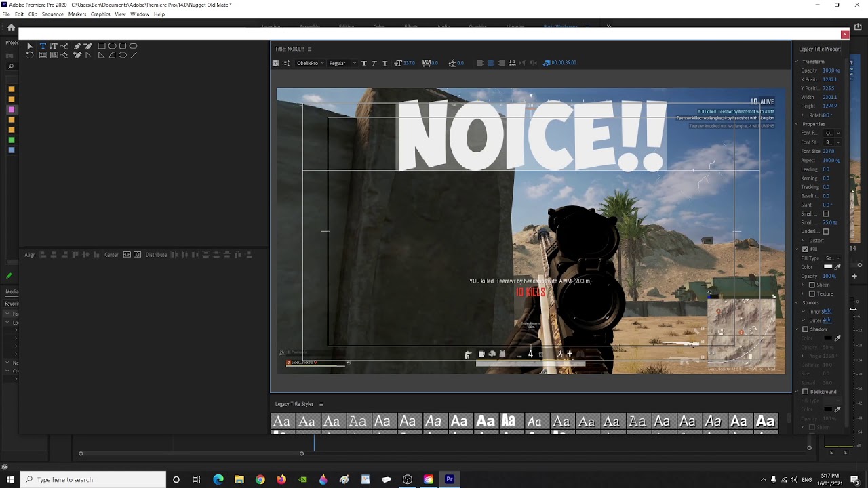Enable the Background checkbox
This screenshot has width=868, height=488.
pos(805,392)
